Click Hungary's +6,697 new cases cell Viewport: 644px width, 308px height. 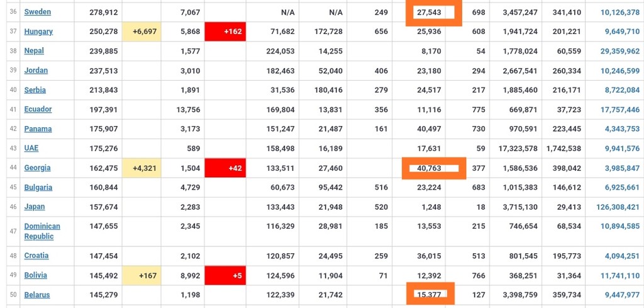(x=142, y=31)
